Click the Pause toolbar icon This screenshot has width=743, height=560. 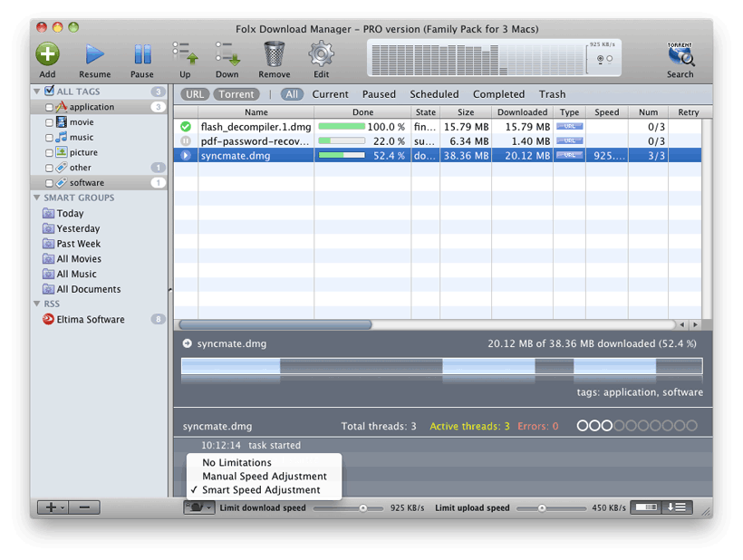[142, 54]
